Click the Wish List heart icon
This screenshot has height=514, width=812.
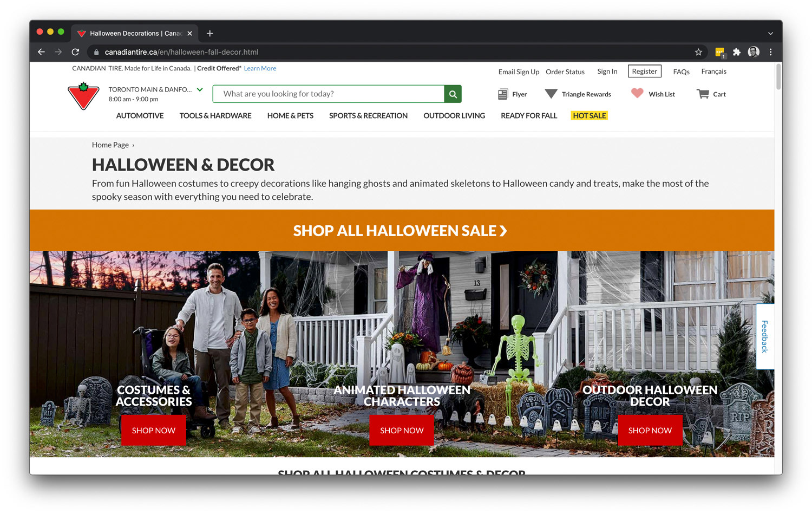(x=637, y=93)
